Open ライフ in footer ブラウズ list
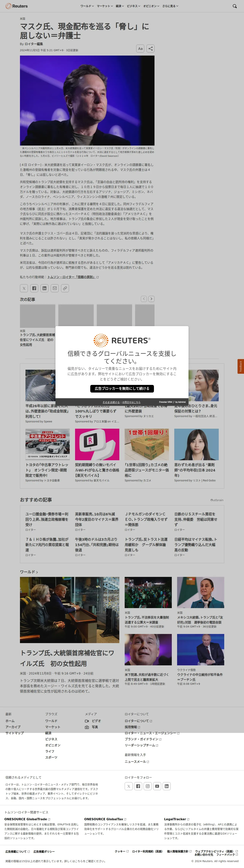 tap(50, 751)
